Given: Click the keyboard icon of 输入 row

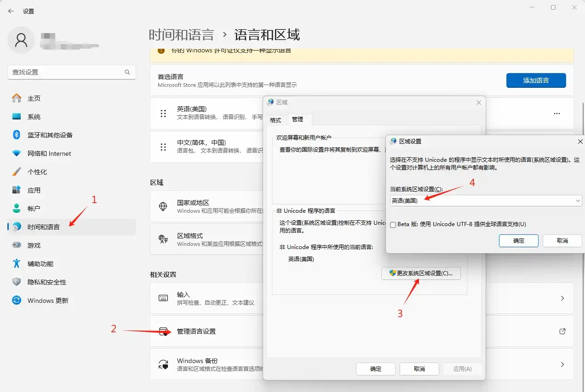Looking at the screenshot, I should click(x=163, y=298).
